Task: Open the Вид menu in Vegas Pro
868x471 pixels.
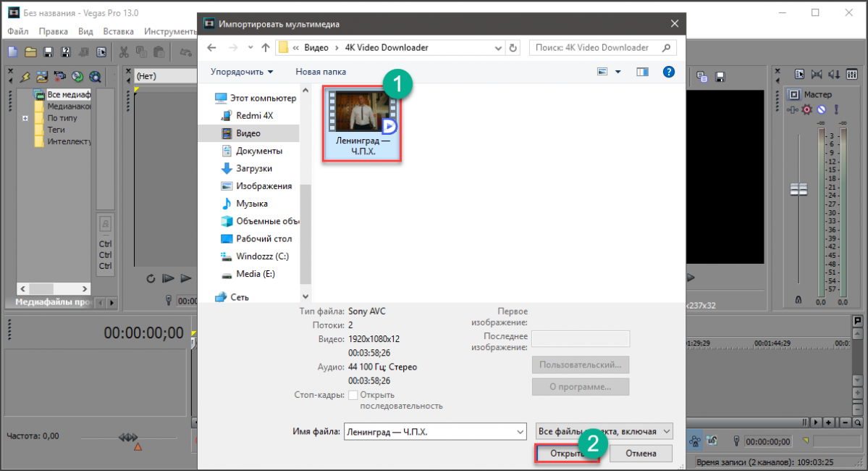Action: (85, 31)
